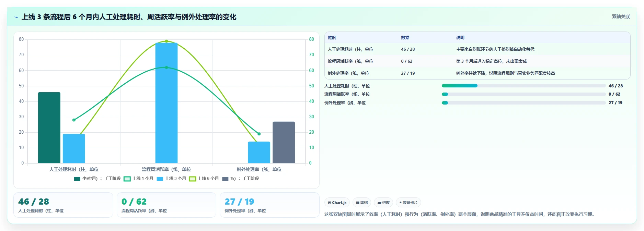The image size is (644, 231).
Task: Click the lime-outlined legend swatch
Action: (x=192, y=179)
